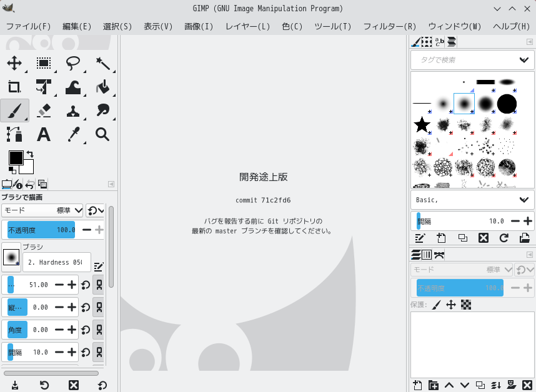Open the mode group switch dropdown in tool options

(x=96, y=211)
